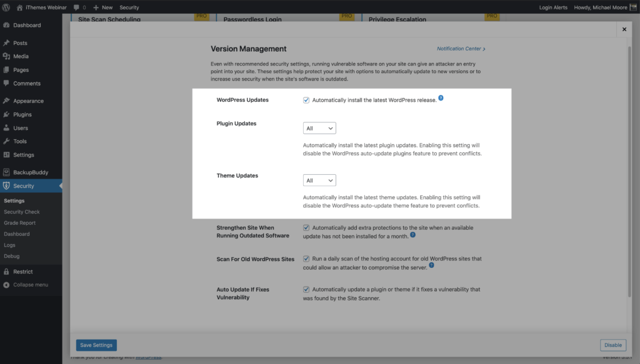The image size is (640, 364).
Task: Open help tooltip for WordPress Updates
Action: [x=441, y=98]
